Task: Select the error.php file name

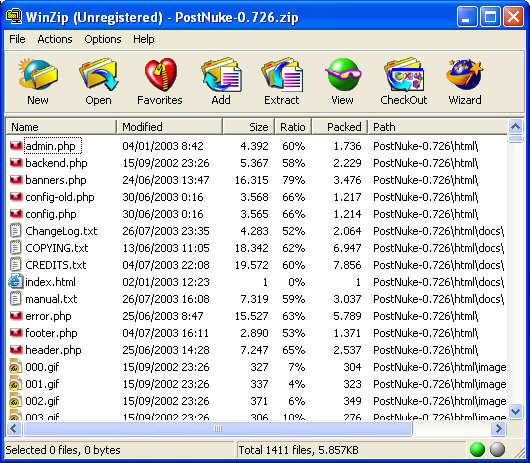Action: (48, 316)
